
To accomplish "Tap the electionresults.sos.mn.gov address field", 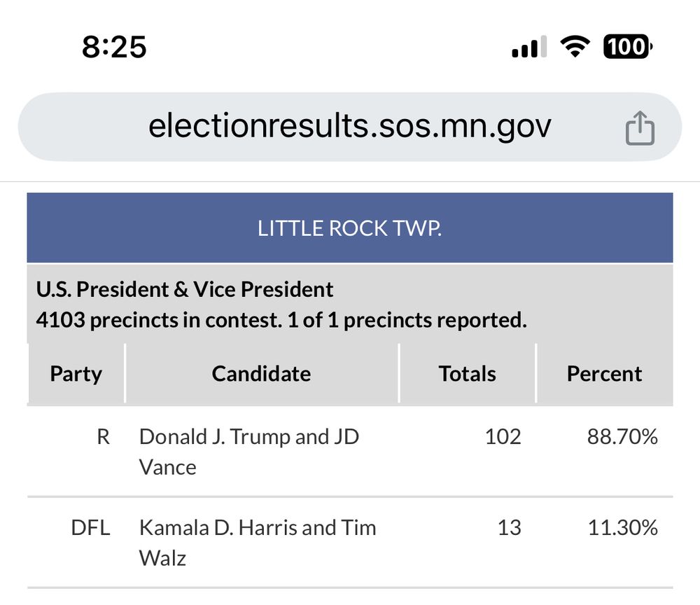I will pos(349,127).
